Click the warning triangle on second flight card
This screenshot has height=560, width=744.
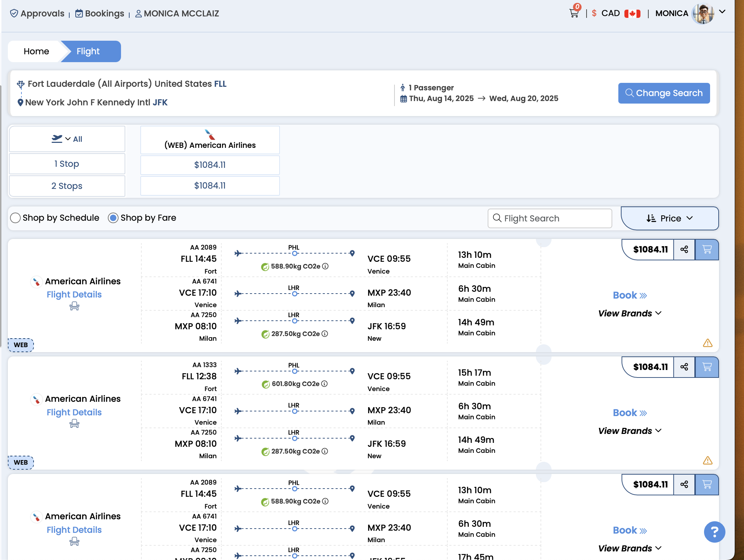[x=708, y=460]
